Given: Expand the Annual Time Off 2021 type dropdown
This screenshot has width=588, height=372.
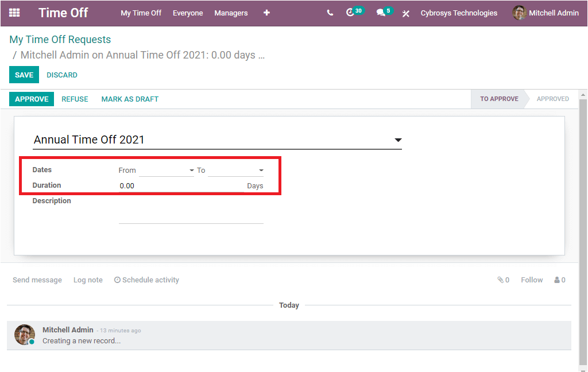Looking at the screenshot, I should click(399, 140).
